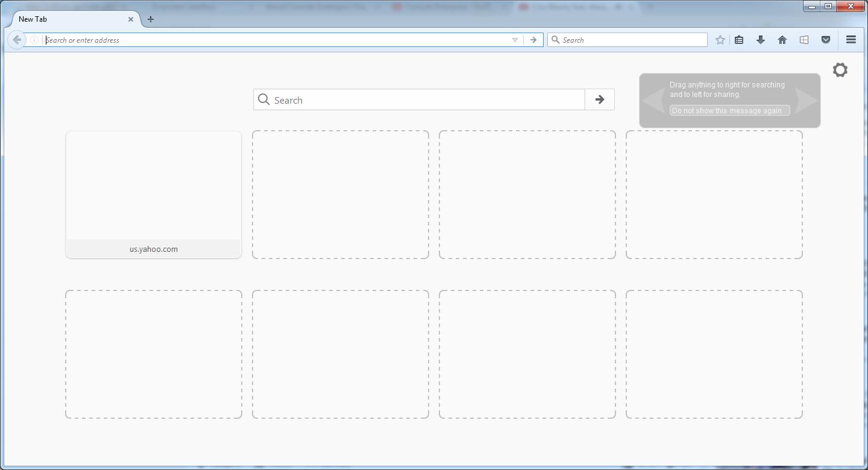Image resolution: width=868 pixels, height=470 pixels.
Task: Submit the page search with the arrow button
Action: click(x=599, y=99)
